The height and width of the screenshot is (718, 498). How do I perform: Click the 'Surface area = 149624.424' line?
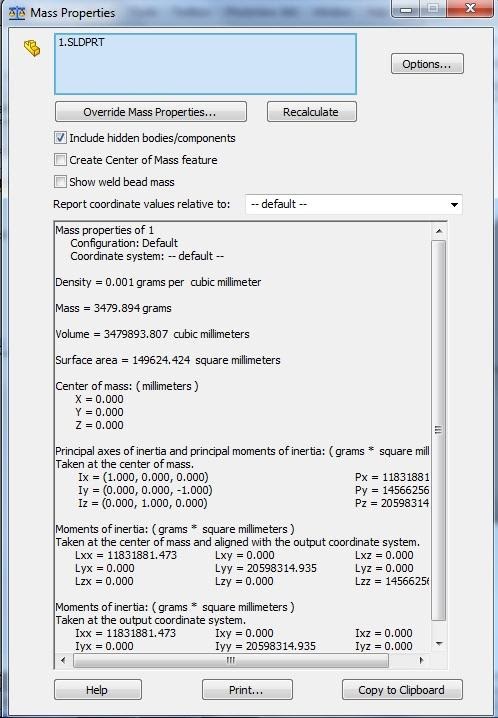coord(168,360)
